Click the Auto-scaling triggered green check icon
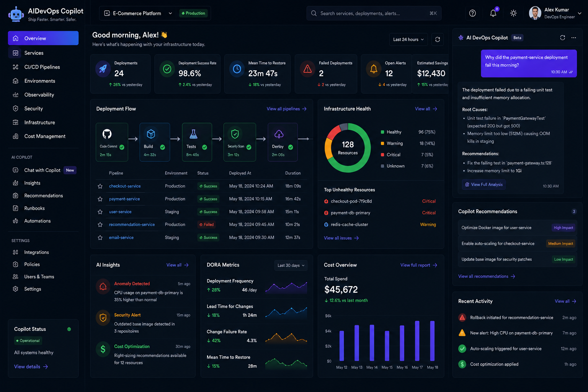Image resolution: width=588 pixels, height=392 pixels. [462, 348]
